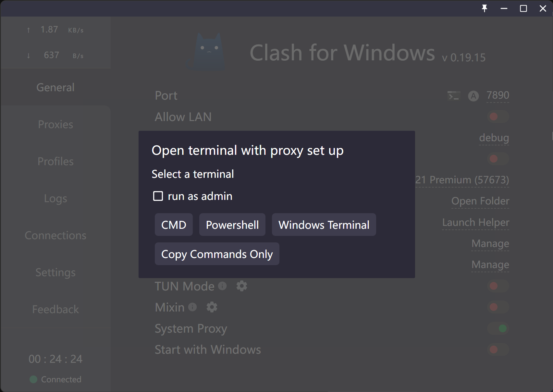Viewport: 553px width, 392px height.
Task: Click the first Manage link
Action: tap(490, 243)
